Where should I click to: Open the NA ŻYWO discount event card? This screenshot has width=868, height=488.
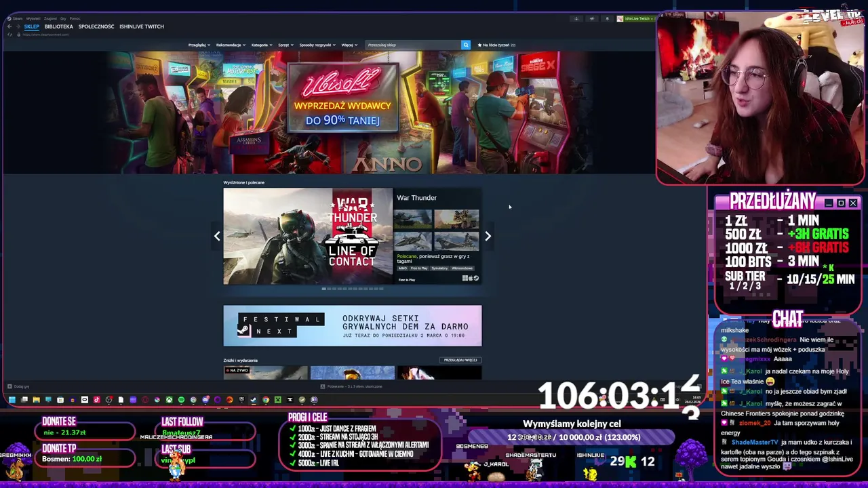pyautogui.click(x=266, y=373)
